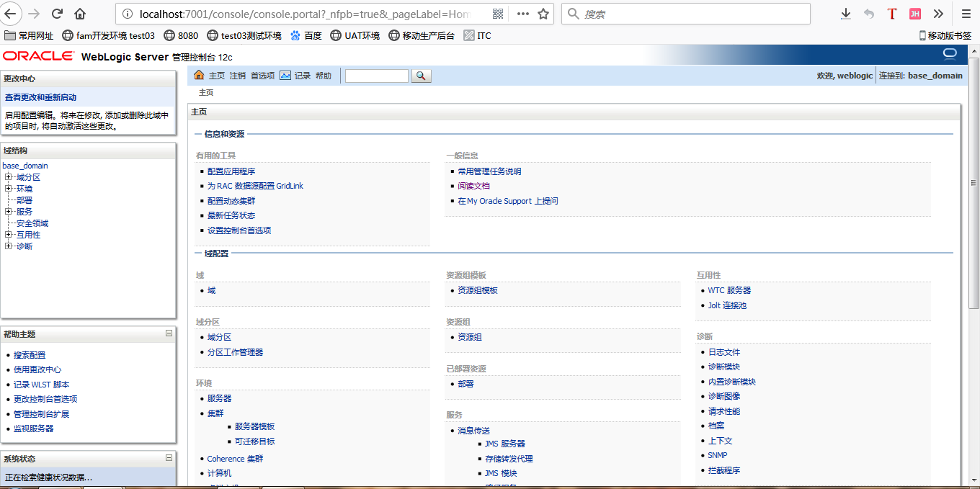The width and height of the screenshot is (980, 489).
Task: Open the WTC 服务器 link
Action: 729,290
